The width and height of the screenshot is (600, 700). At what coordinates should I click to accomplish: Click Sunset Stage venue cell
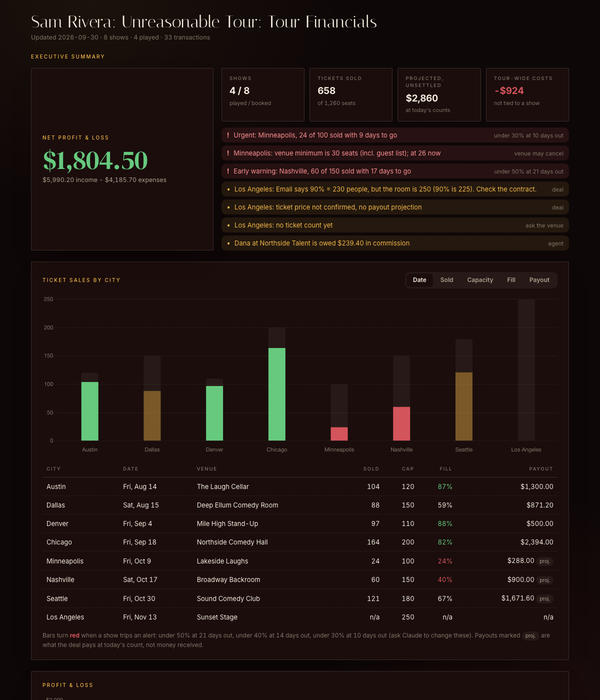point(217,617)
